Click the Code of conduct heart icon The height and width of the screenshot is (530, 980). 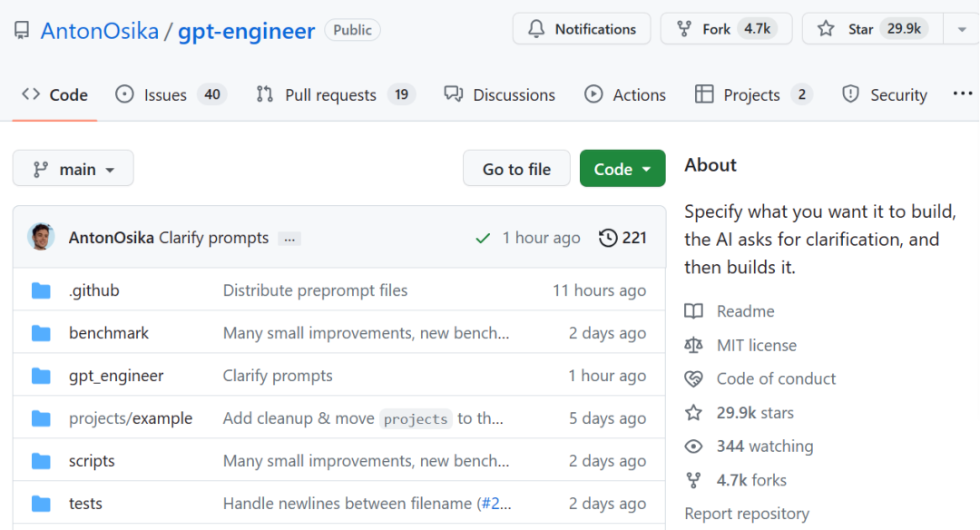click(x=694, y=379)
